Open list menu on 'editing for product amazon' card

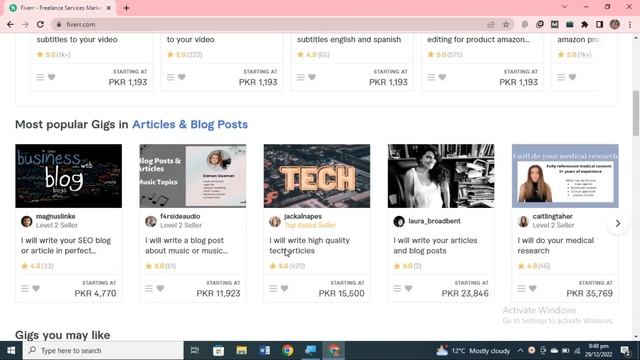tap(431, 77)
